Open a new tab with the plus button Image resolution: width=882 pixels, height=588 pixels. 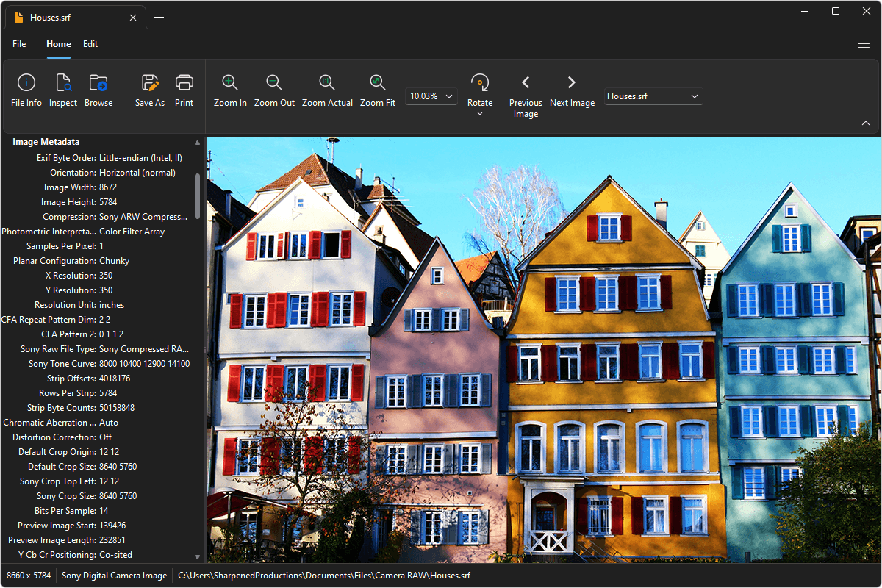(159, 16)
